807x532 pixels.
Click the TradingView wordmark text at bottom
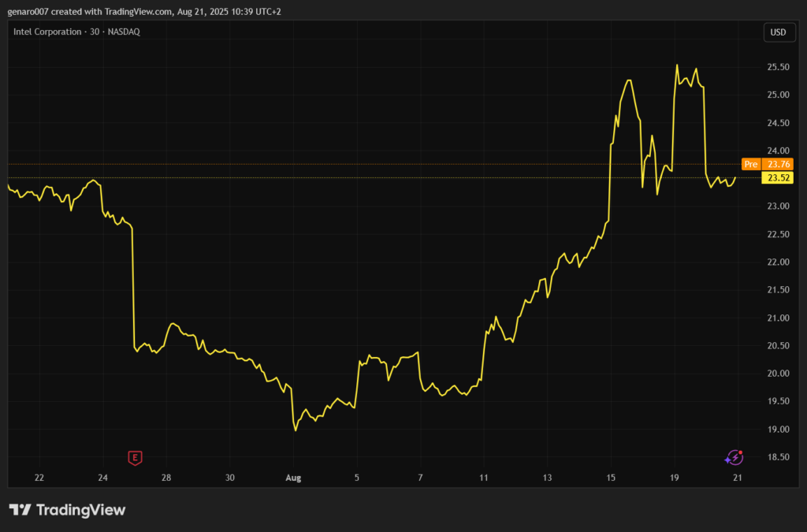[x=80, y=510]
